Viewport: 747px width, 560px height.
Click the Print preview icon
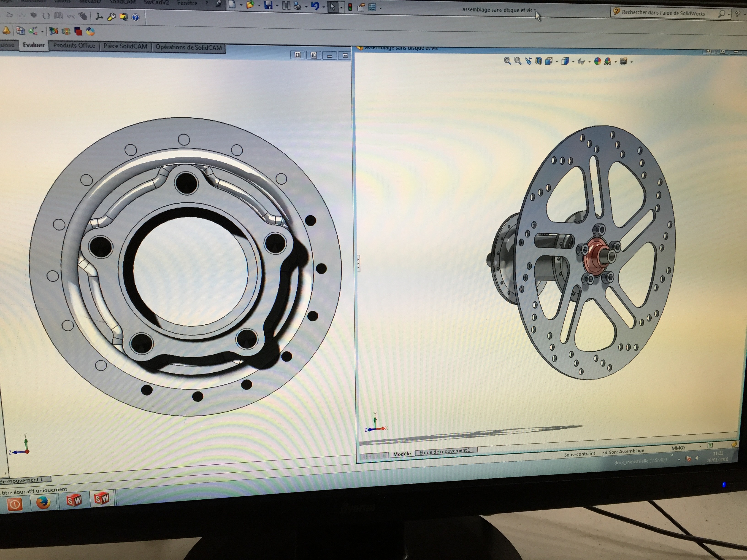(286, 6)
